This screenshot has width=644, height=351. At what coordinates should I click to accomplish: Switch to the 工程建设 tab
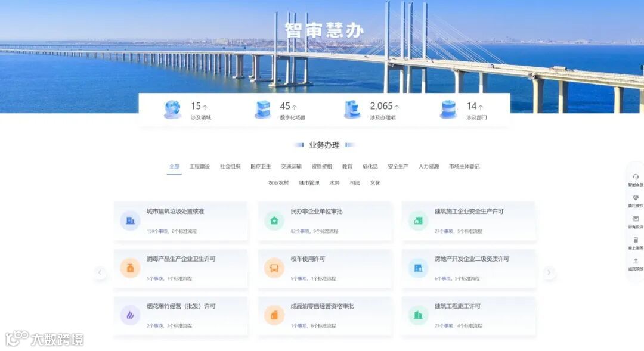tap(200, 167)
